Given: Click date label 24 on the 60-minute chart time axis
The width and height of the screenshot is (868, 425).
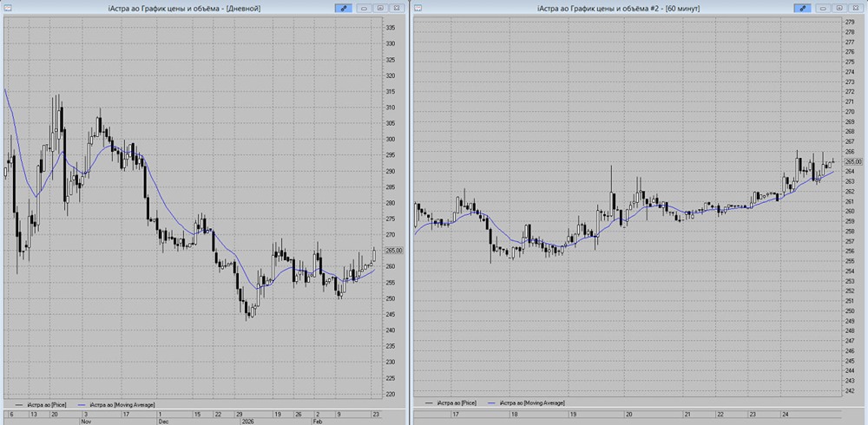Looking at the screenshot, I should (x=784, y=414).
